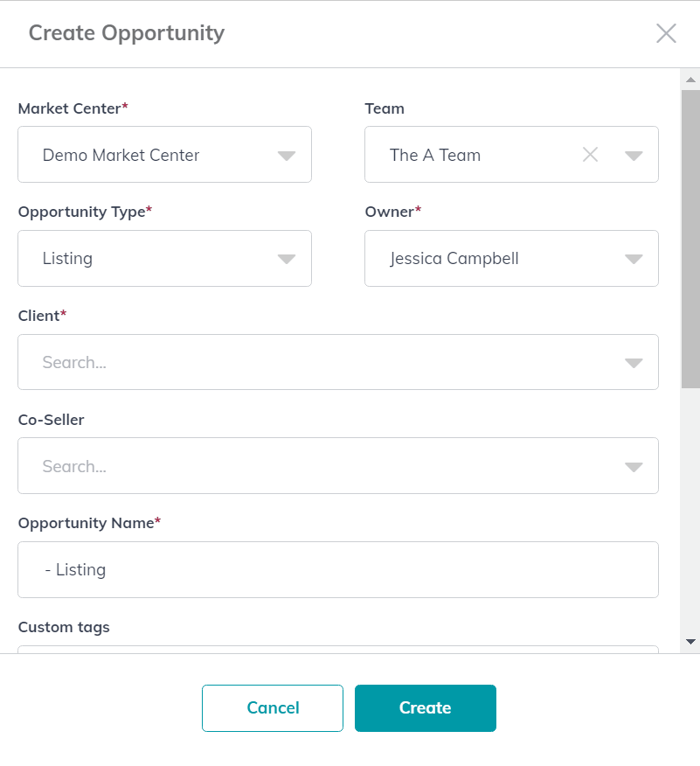This screenshot has height=766, width=700.
Task: Click the Client field dropdown arrow
Action: pos(634,363)
